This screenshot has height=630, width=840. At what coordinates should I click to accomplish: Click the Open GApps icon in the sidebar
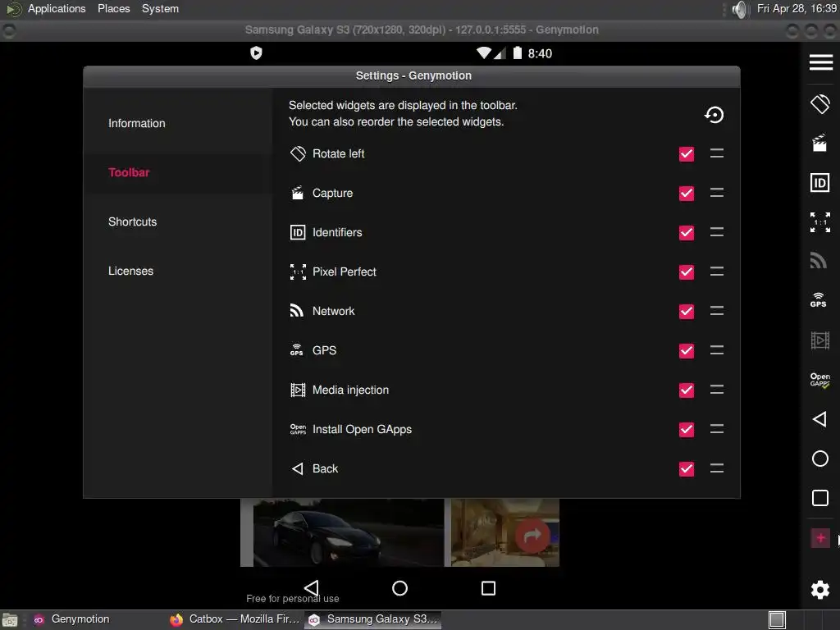click(x=819, y=380)
